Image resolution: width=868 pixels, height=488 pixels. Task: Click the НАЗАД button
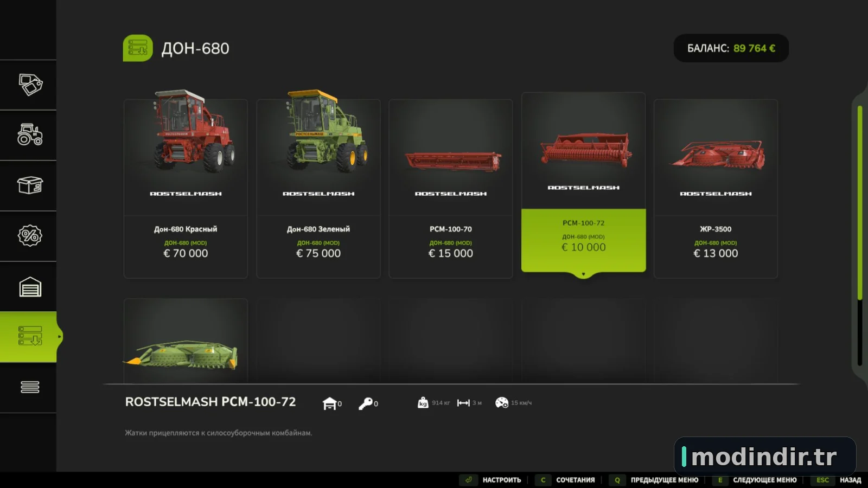click(851, 480)
